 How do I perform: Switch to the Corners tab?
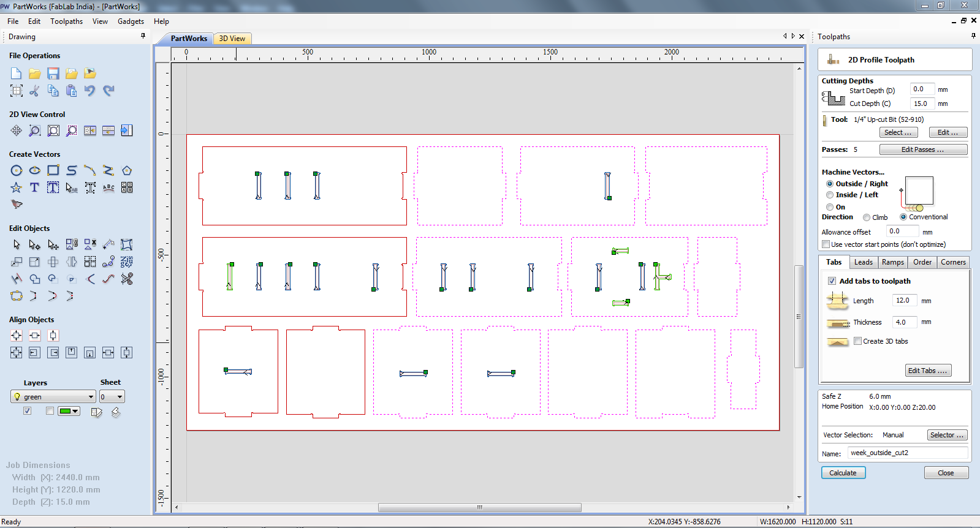953,262
